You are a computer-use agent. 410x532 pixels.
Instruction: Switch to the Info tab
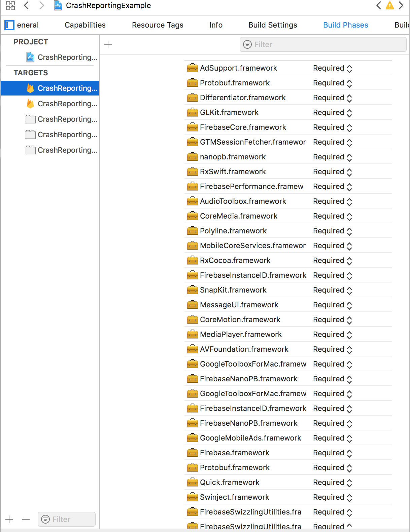(x=216, y=25)
